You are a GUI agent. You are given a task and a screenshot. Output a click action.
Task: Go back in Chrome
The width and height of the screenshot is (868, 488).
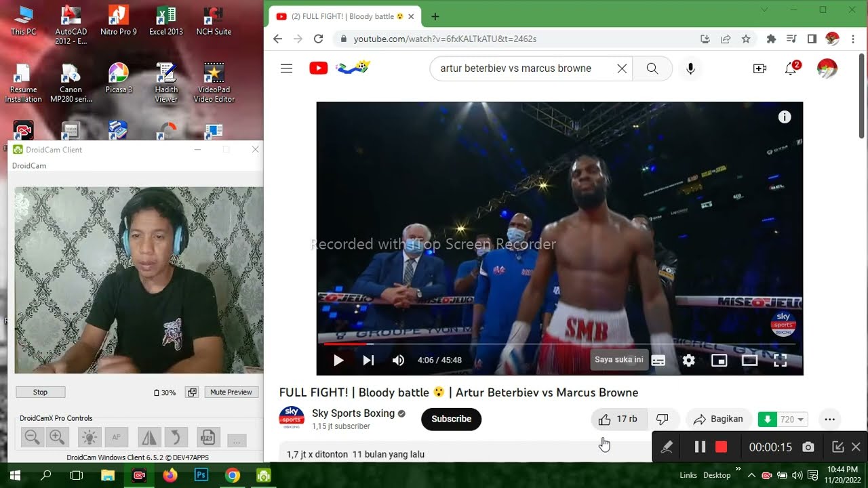277,39
